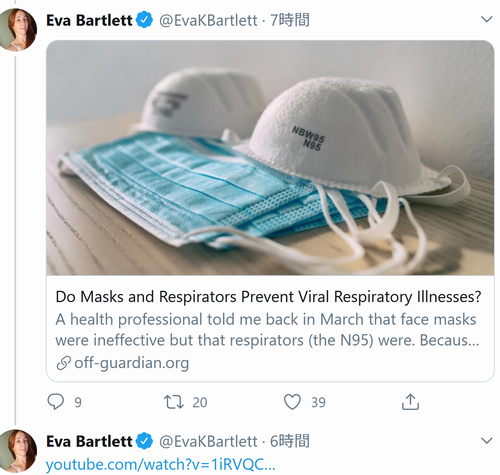Click the verified badge on the second tweet
The image size is (500, 475).
point(144,441)
